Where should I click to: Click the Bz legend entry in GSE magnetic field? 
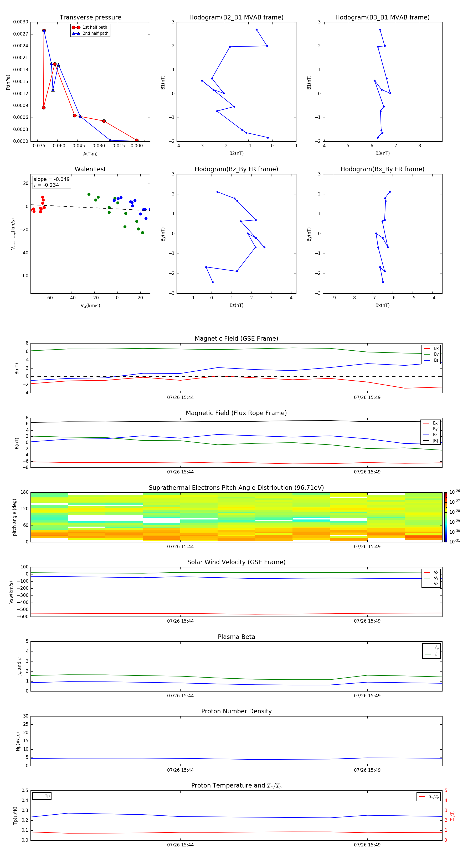coord(431,360)
